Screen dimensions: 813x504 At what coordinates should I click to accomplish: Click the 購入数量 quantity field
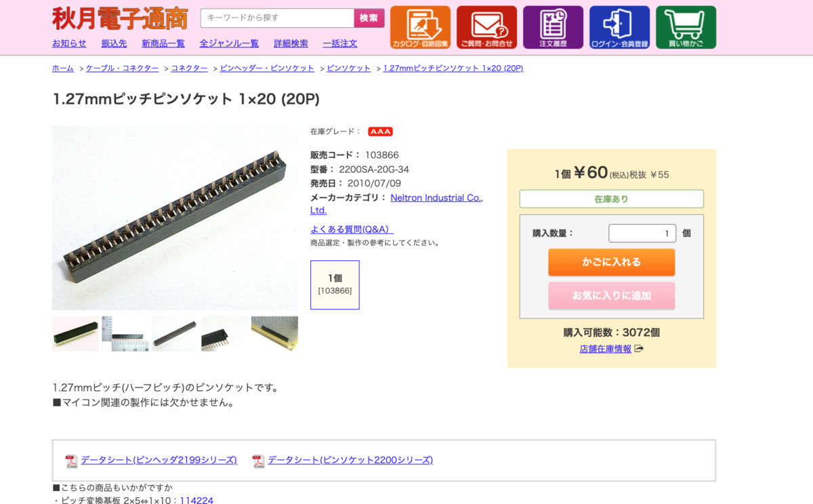click(642, 233)
